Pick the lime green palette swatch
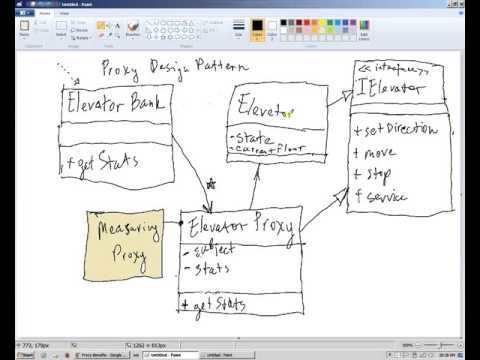480x360 pixels. [330, 30]
